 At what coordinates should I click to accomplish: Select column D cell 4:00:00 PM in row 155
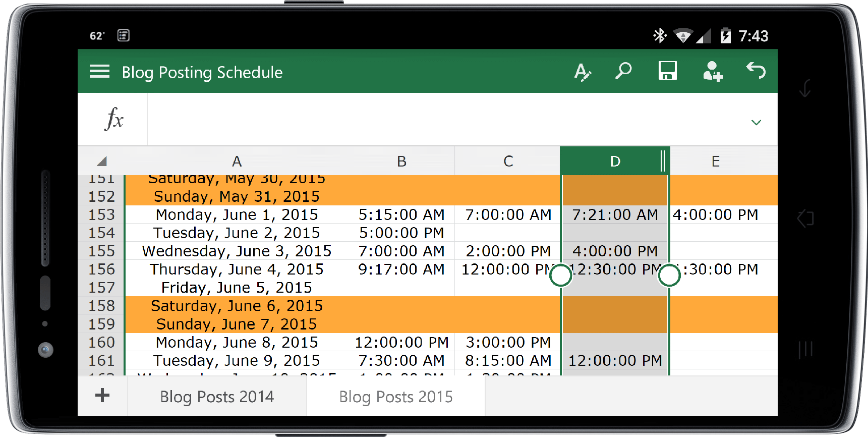(x=615, y=251)
